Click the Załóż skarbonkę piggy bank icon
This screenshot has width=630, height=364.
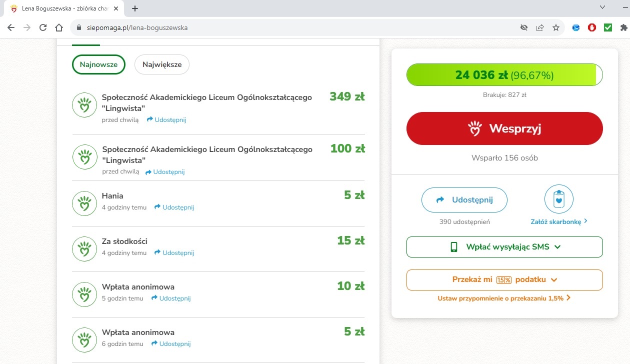point(559,199)
